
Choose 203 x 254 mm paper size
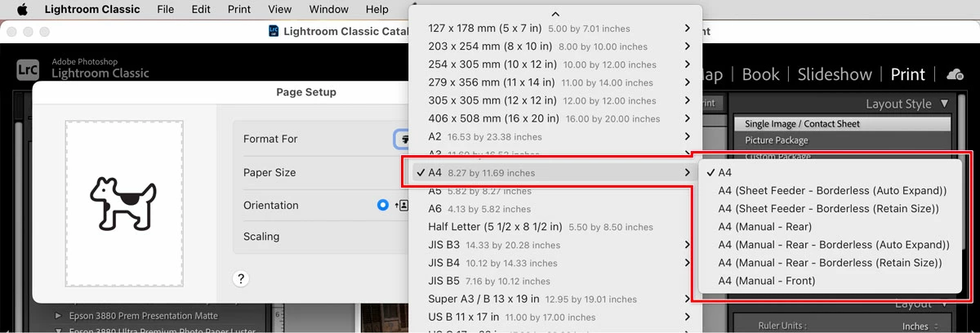(556, 46)
